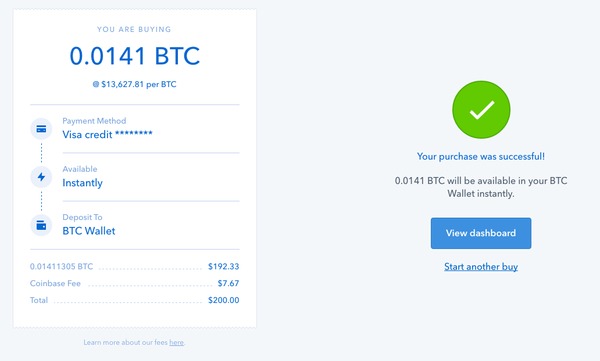
Task: Click the $13,627.81 per BTC rate text
Action: pos(134,84)
